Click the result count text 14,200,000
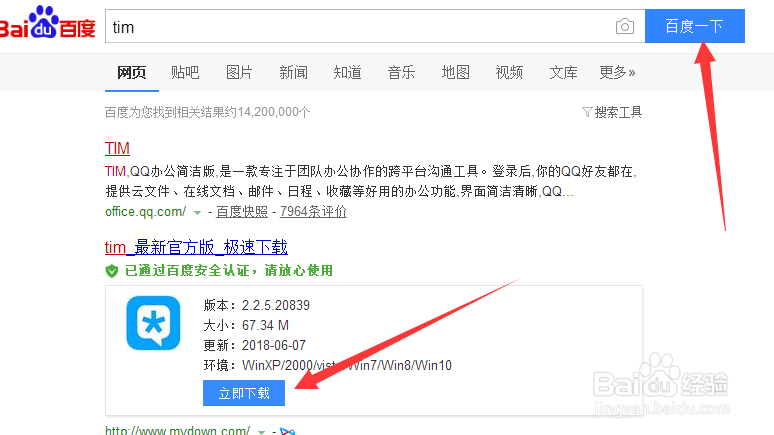 [267, 112]
